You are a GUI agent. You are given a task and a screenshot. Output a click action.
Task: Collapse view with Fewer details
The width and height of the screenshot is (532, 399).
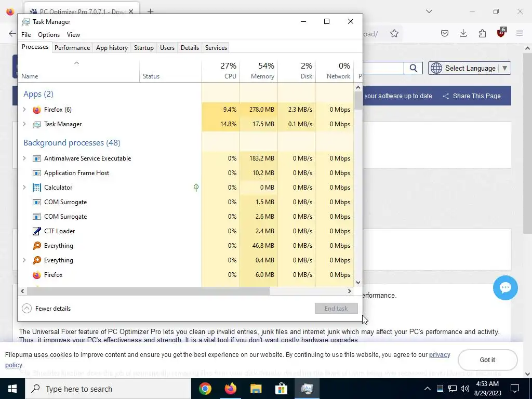point(46,309)
